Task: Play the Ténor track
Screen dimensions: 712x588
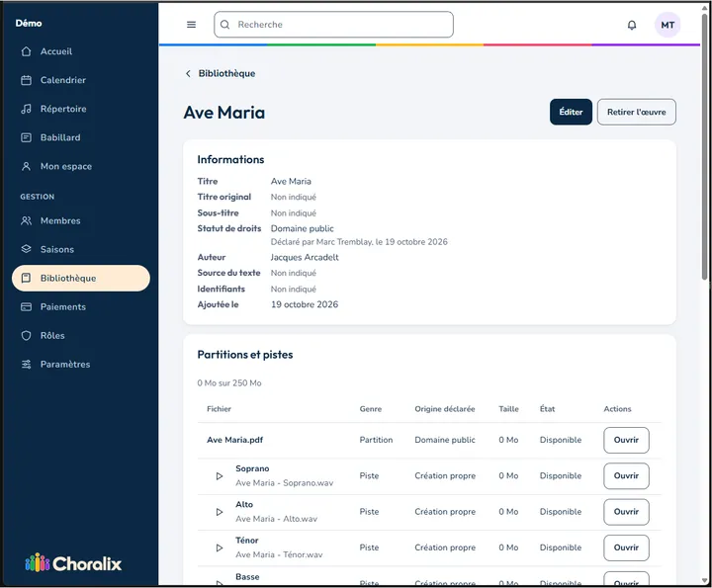Action: (220, 547)
